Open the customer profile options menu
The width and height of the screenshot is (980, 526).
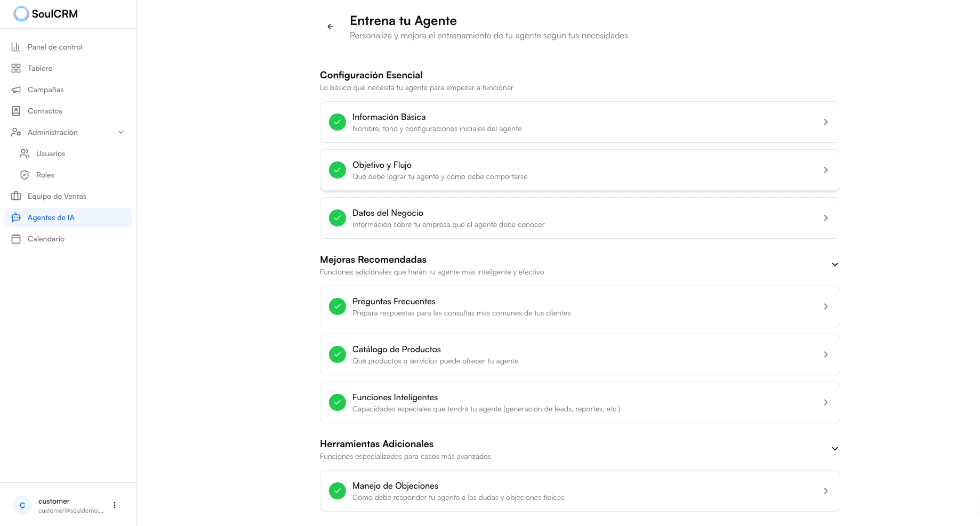tap(114, 505)
